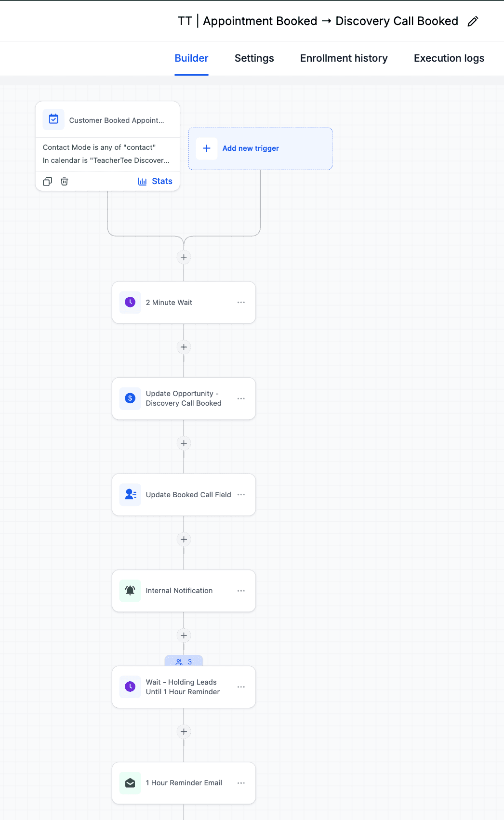Screen dimensions: 504x820
Task: Click the dollar icon on Update Opportunity
Action: (130, 398)
